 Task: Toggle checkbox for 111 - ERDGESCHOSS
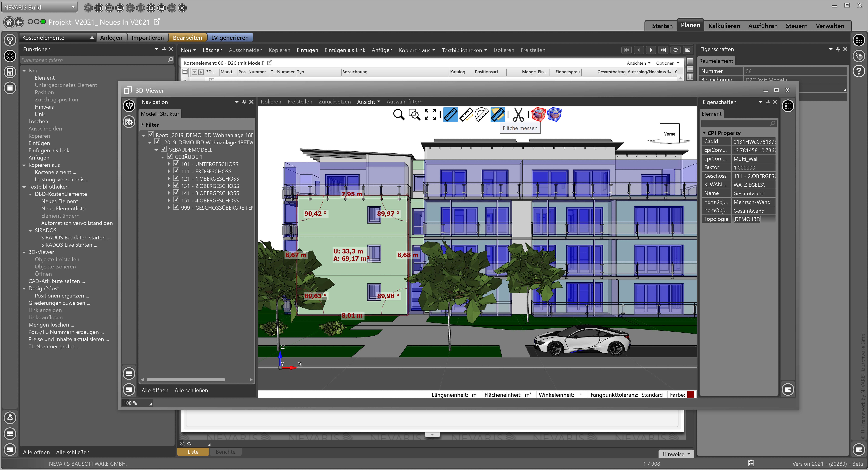[x=176, y=171]
